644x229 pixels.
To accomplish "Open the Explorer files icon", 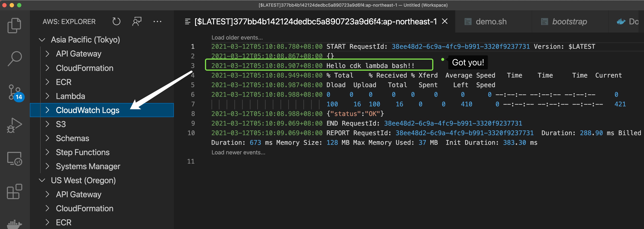I will click(x=14, y=25).
